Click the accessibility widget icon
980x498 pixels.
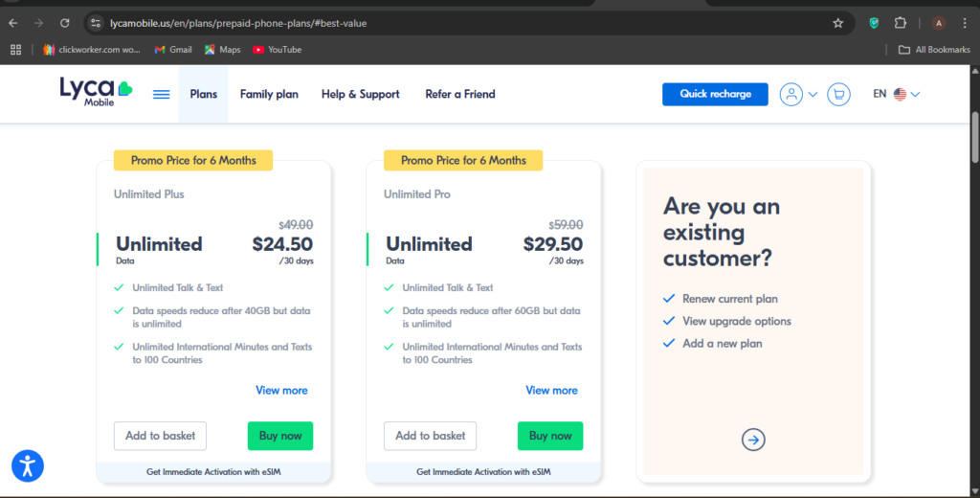28,465
